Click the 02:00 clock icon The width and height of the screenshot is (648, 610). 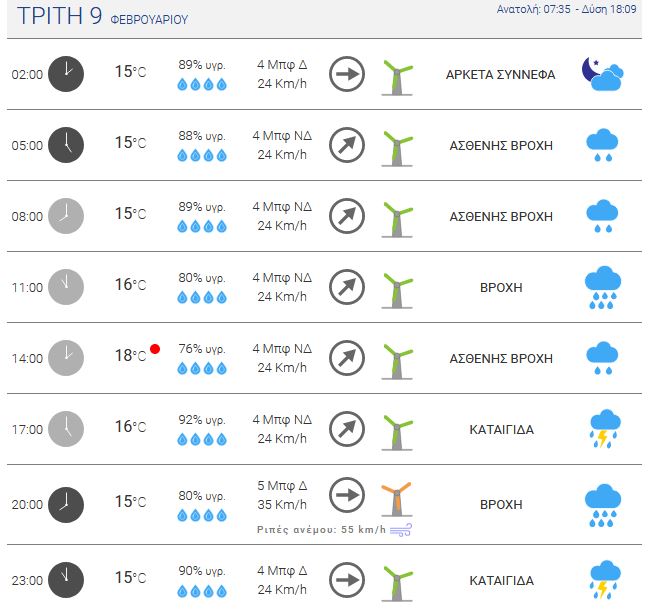point(66,74)
